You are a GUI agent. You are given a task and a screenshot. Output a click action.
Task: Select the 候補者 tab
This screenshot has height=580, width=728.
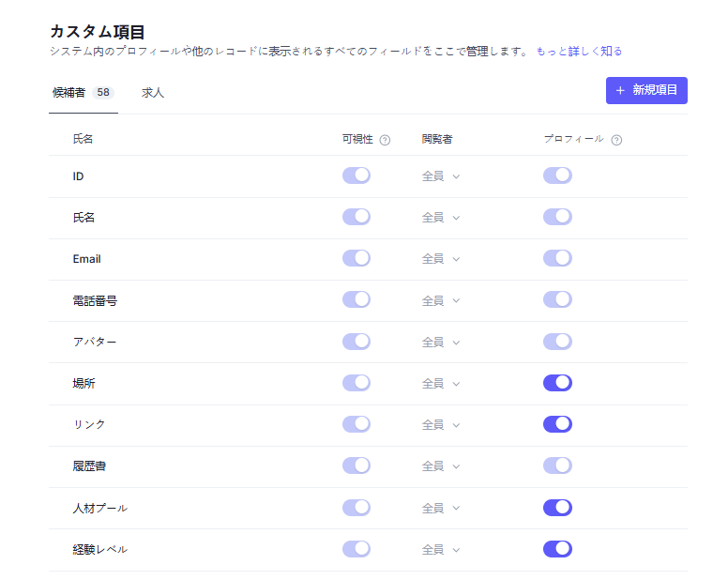83,93
